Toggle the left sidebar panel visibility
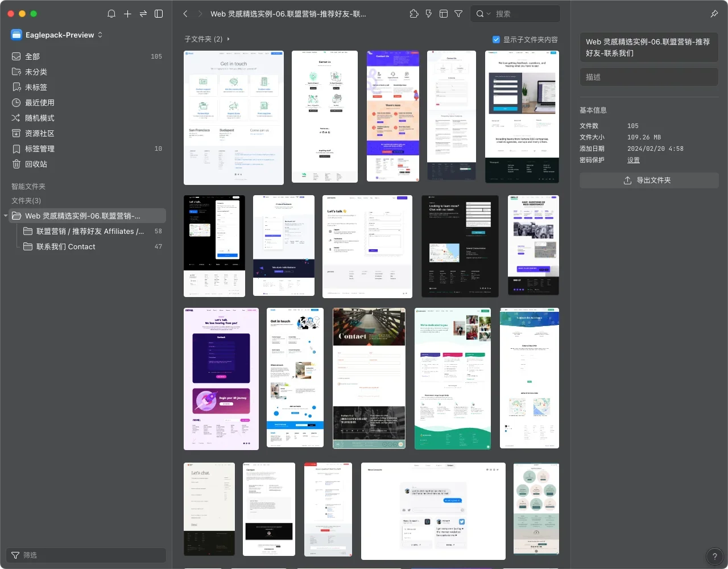Screen dimensions: 728x569 click(x=159, y=14)
